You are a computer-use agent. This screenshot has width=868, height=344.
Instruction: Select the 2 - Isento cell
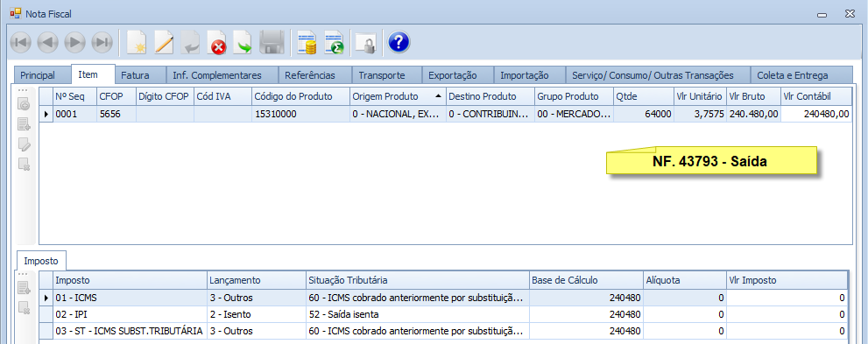click(257, 314)
